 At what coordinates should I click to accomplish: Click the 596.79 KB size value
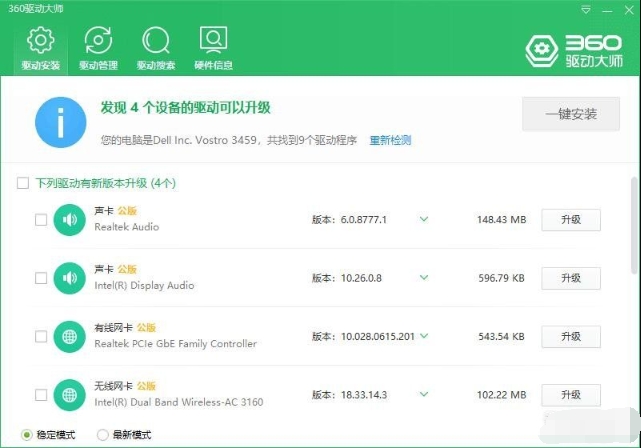502,278
